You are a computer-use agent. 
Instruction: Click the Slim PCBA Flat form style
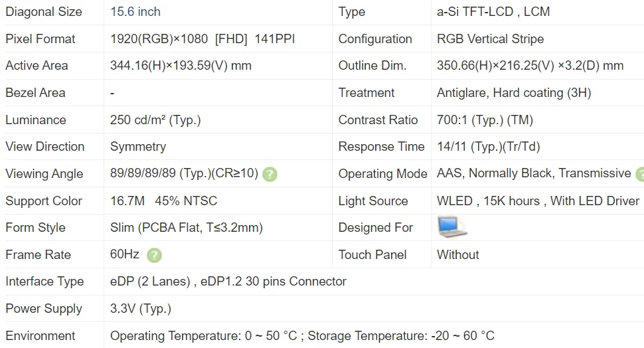(x=187, y=228)
